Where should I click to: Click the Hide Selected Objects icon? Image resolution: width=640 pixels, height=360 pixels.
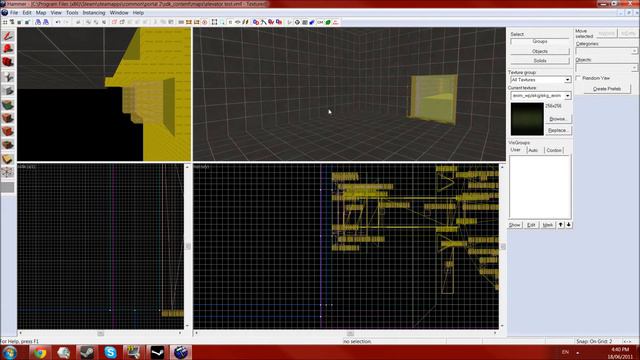point(114,22)
